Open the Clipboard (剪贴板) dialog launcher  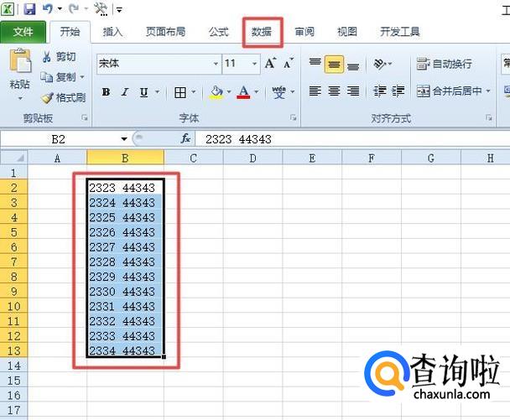85,117
